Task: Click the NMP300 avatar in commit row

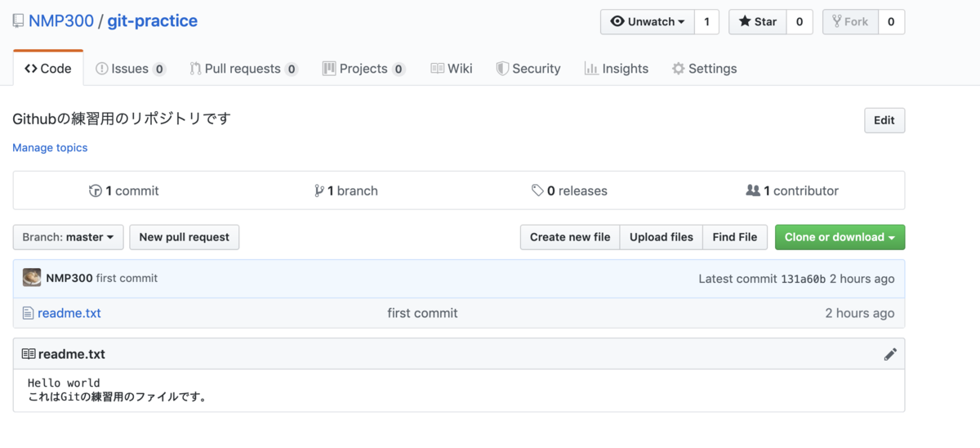Action: 32,278
